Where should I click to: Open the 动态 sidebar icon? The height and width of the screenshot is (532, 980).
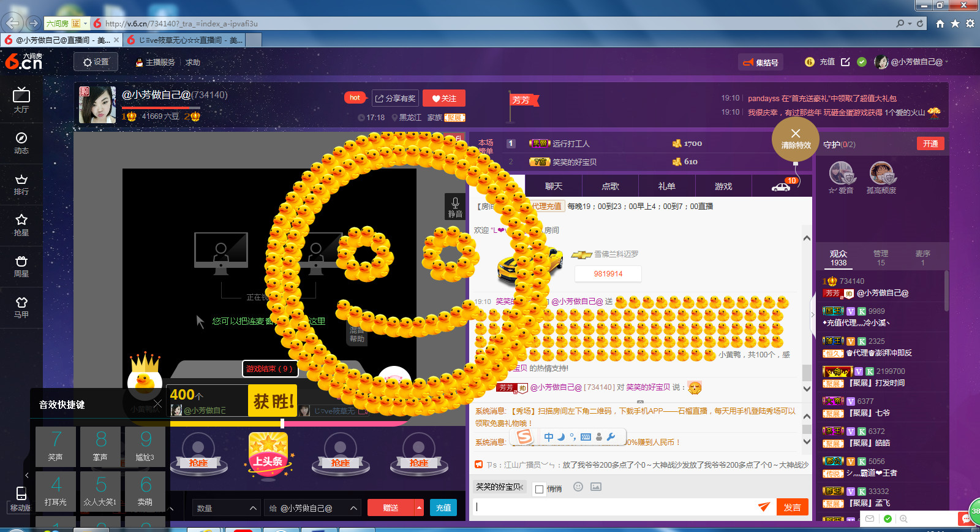pos(21,143)
